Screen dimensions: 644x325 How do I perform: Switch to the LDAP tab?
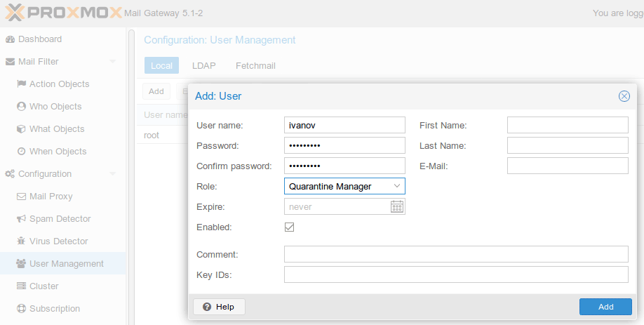[x=203, y=66]
